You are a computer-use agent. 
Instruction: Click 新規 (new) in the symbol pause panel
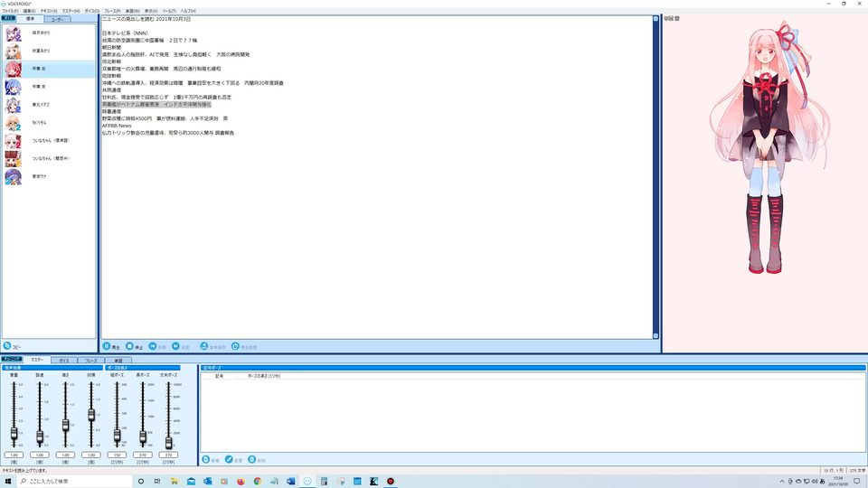(211, 460)
